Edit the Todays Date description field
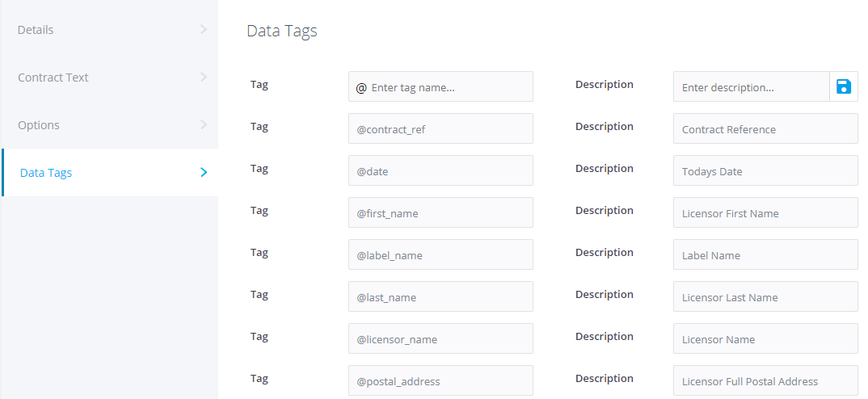 (765, 171)
